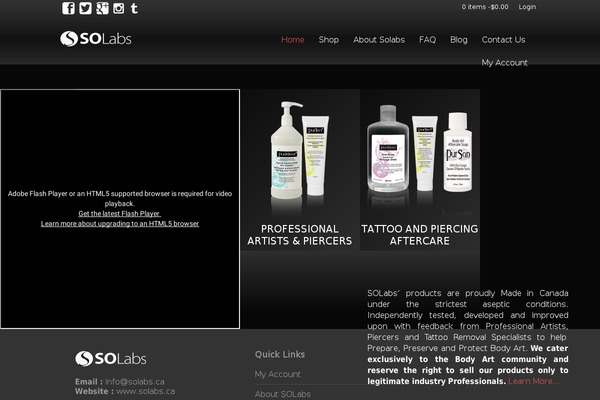Click the Login link
The width and height of the screenshot is (600, 400).
point(527,7)
